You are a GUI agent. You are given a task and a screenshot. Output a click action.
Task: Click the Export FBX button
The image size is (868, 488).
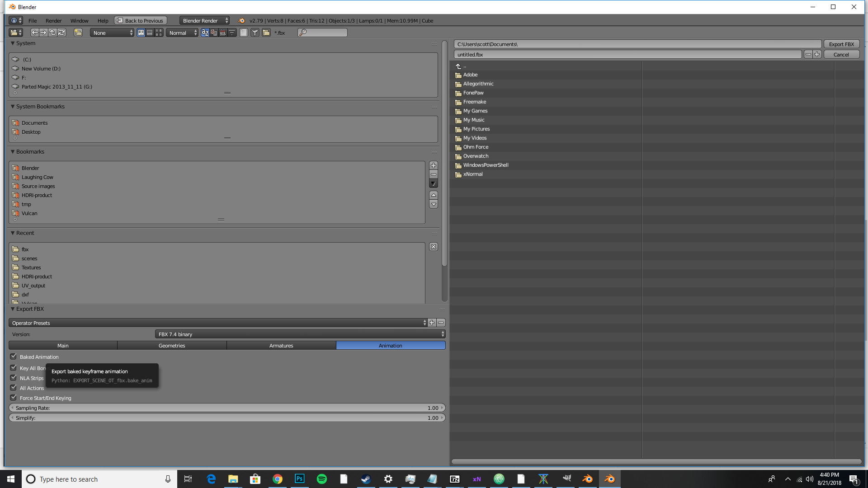click(x=841, y=44)
